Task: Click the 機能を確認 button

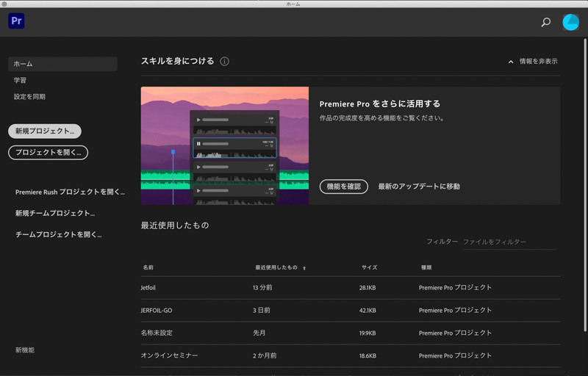Action: point(343,187)
